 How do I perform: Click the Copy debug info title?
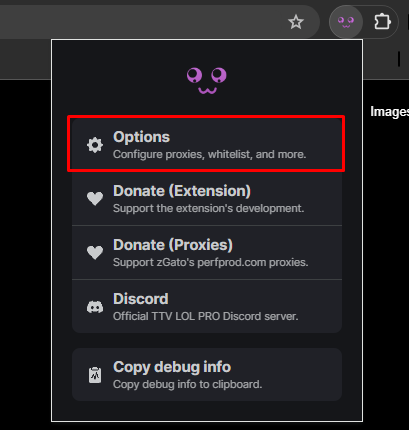coord(172,367)
